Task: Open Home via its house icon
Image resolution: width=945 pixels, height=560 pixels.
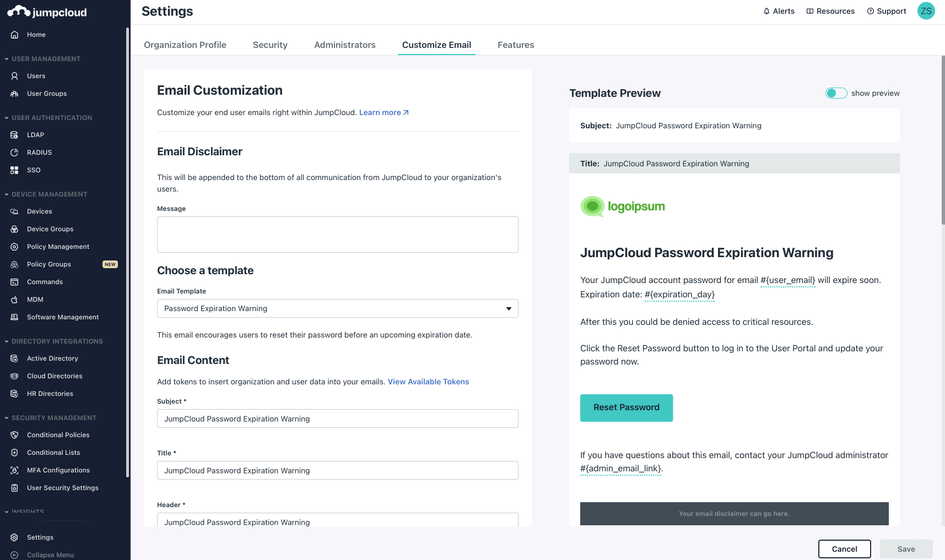Action: coord(14,35)
